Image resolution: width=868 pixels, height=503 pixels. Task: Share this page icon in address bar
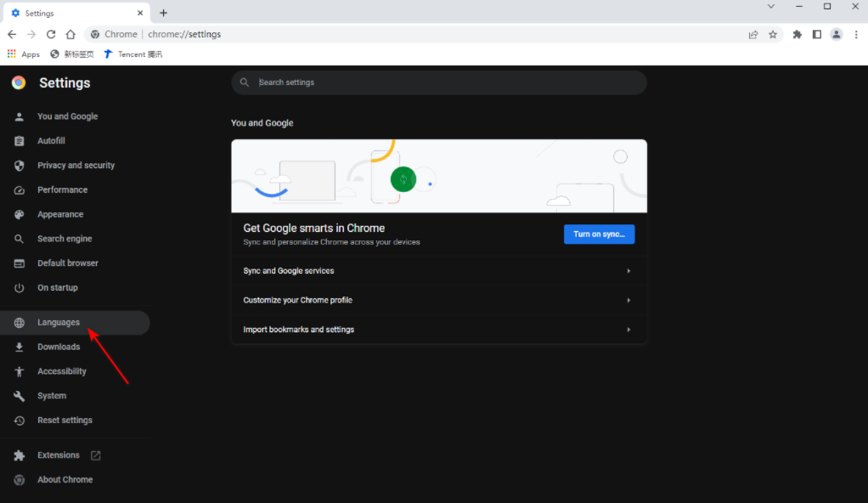[753, 34]
